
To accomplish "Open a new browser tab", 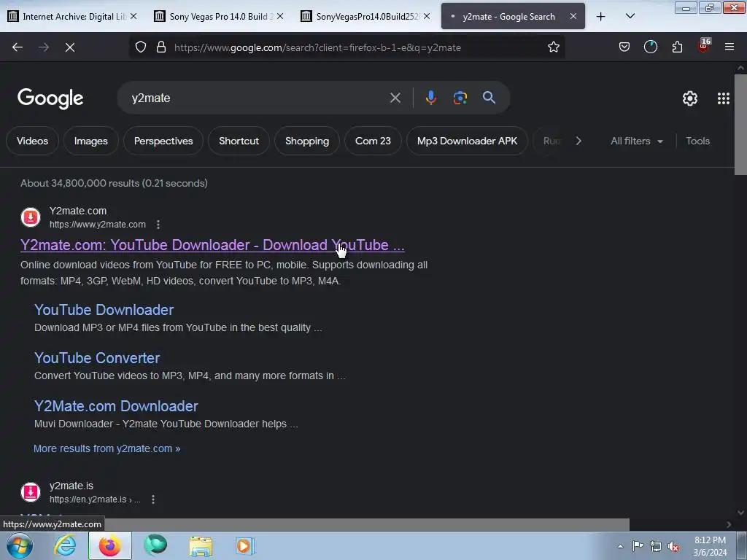I will [x=601, y=17].
